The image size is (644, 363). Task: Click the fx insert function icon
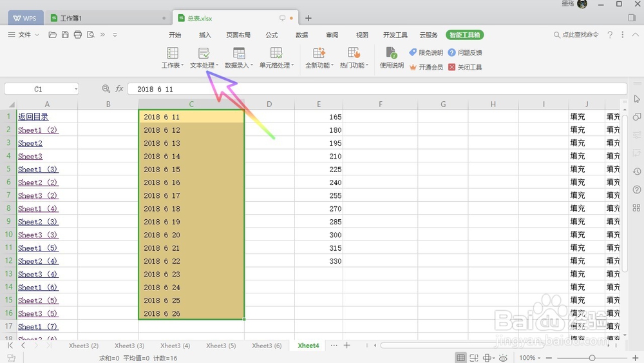pos(119,89)
